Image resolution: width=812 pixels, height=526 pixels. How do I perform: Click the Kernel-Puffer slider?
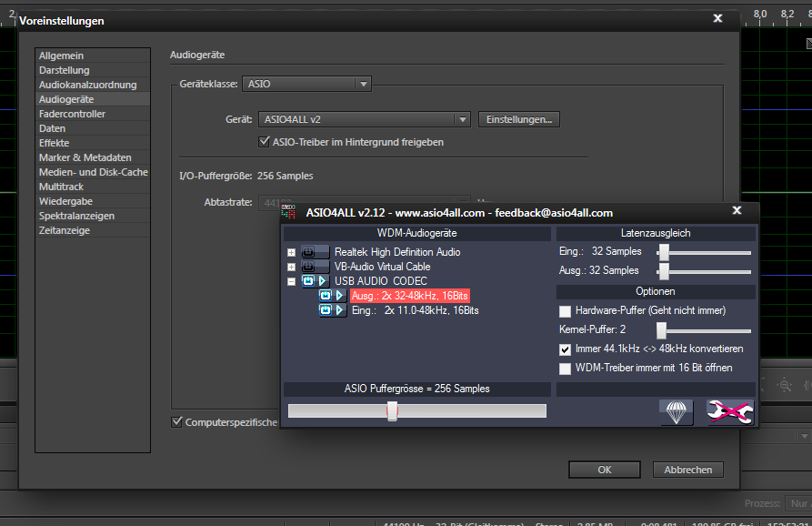pyautogui.click(x=704, y=330)
